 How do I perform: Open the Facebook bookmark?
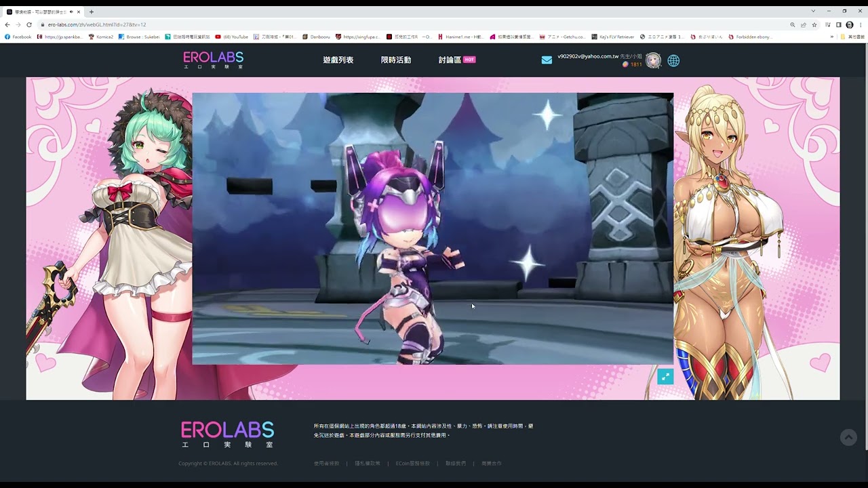pyautogui.click(x=18, y=37)
